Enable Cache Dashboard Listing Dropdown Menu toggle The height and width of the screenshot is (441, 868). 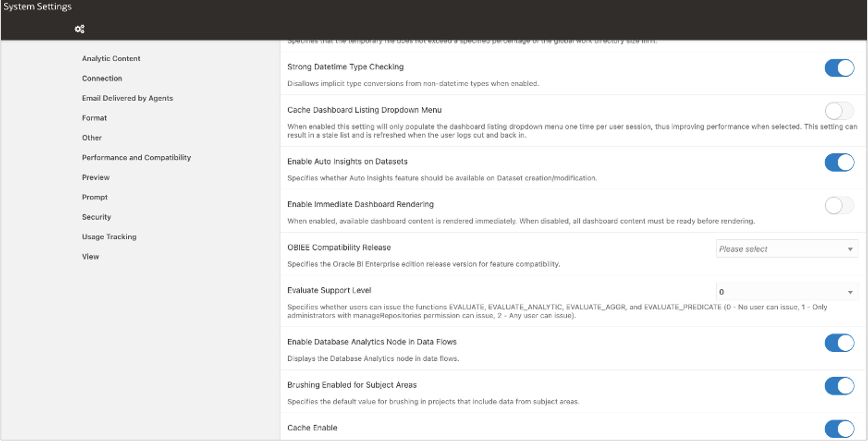839,111
